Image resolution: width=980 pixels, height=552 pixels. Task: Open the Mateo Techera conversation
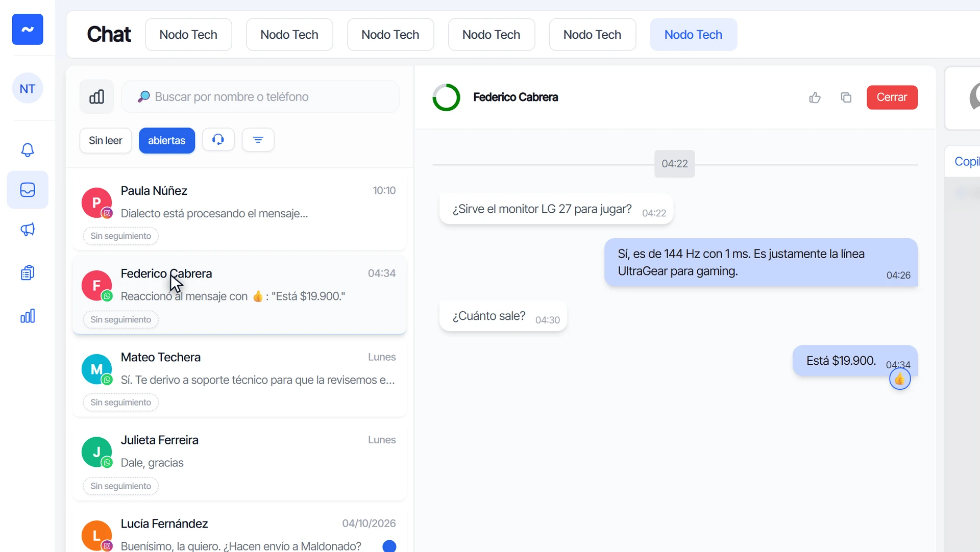[x=239, y=379]
